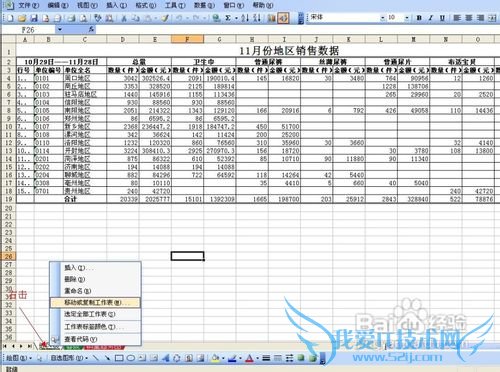Click the red sheet tab
Viewport: 500px width, 372px height.
(x=104, y=347)
